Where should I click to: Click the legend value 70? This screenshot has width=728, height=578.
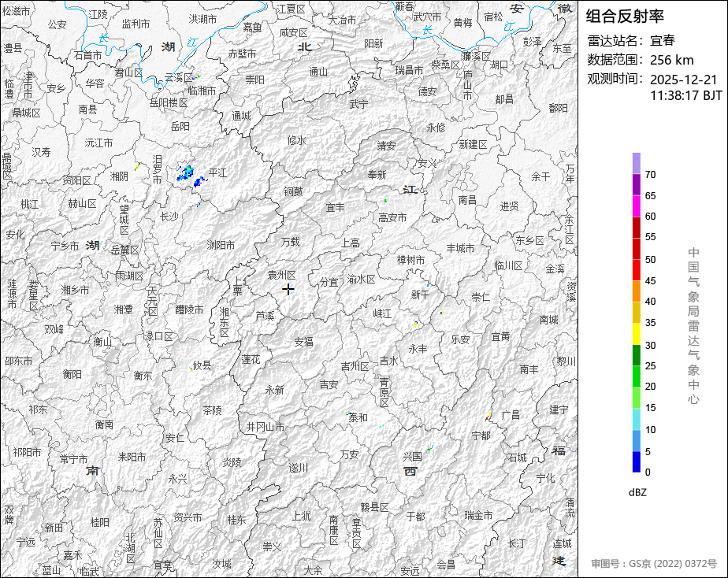pyautogui.click(x=650, y=174)
